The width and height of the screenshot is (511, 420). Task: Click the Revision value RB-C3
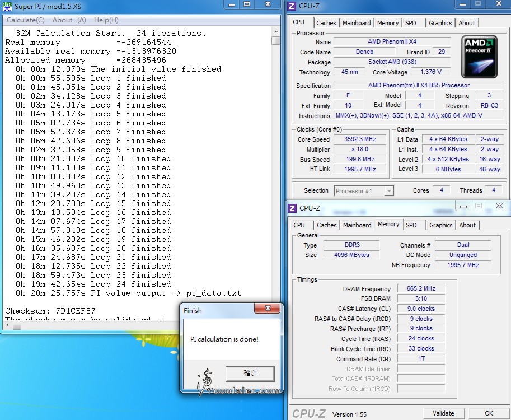(489, 105)
